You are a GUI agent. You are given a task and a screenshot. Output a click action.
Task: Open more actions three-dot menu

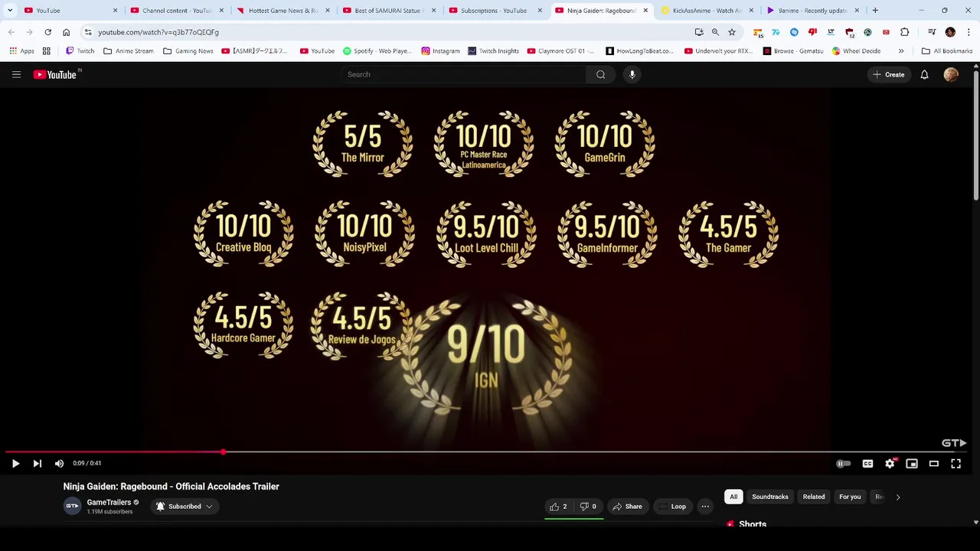pyautogui.click(x=705, y=506)
